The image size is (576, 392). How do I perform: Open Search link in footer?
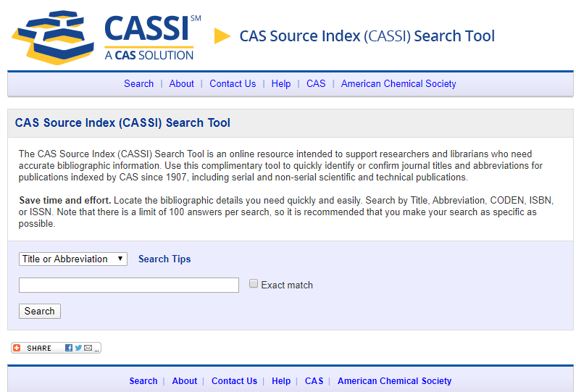pos(143,381)
